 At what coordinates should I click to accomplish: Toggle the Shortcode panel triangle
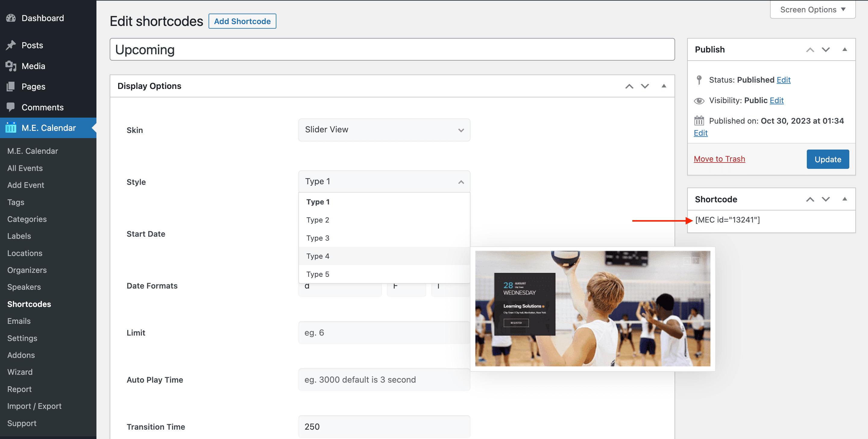[844, 199]
